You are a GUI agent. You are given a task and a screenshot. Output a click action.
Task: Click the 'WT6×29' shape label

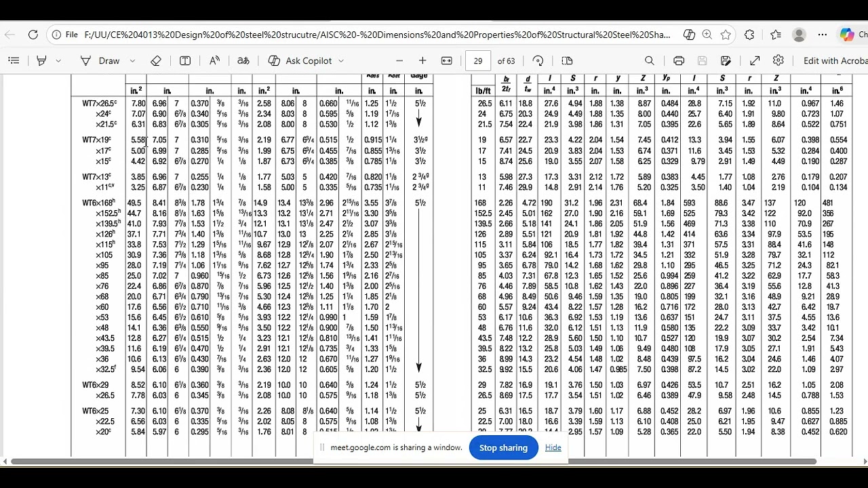(96, 385)
